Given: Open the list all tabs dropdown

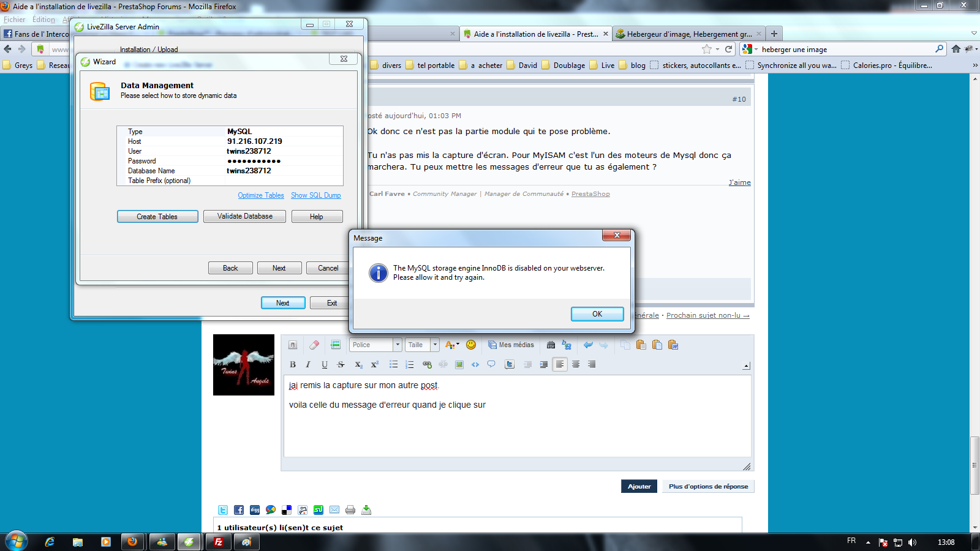Looking at the screenshot, I should (x=974, y=34).
